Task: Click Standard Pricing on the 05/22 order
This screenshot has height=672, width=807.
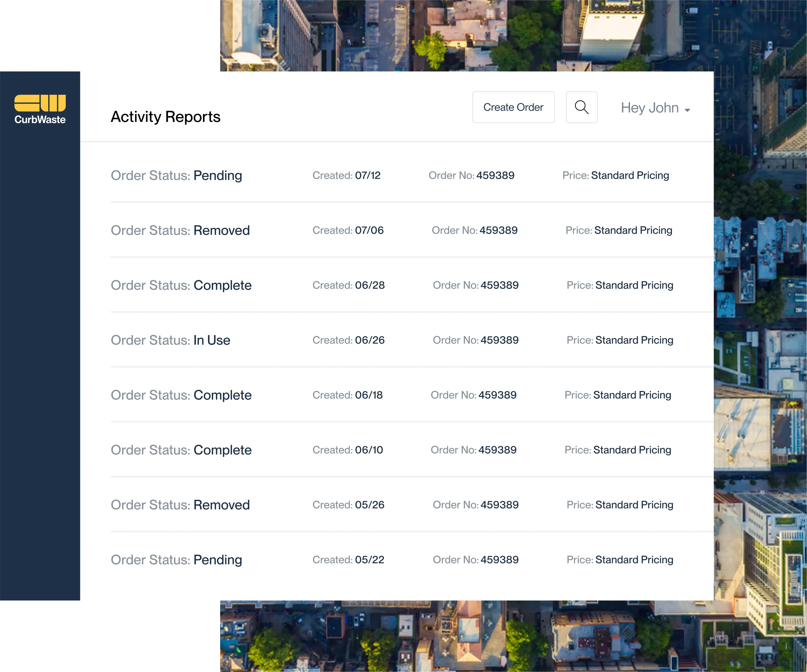Action: point(634,560)
